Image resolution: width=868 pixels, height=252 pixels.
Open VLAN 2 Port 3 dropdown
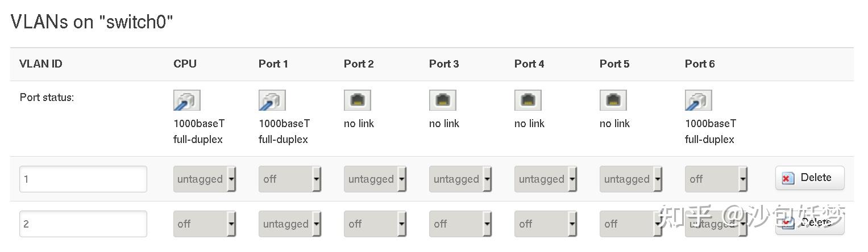[x=460, y=224]
